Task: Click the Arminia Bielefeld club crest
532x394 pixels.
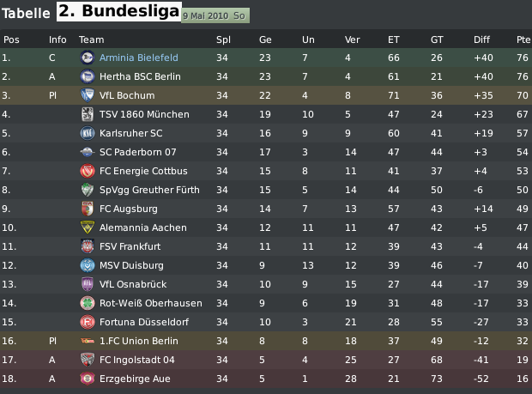Action: point(88,58)
